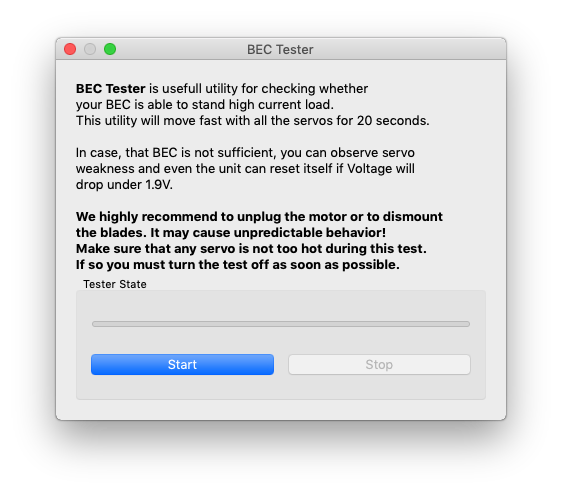Screen dimensions: 562x494
Task: Click the line about high current load
Action: [x=205, y=104]
